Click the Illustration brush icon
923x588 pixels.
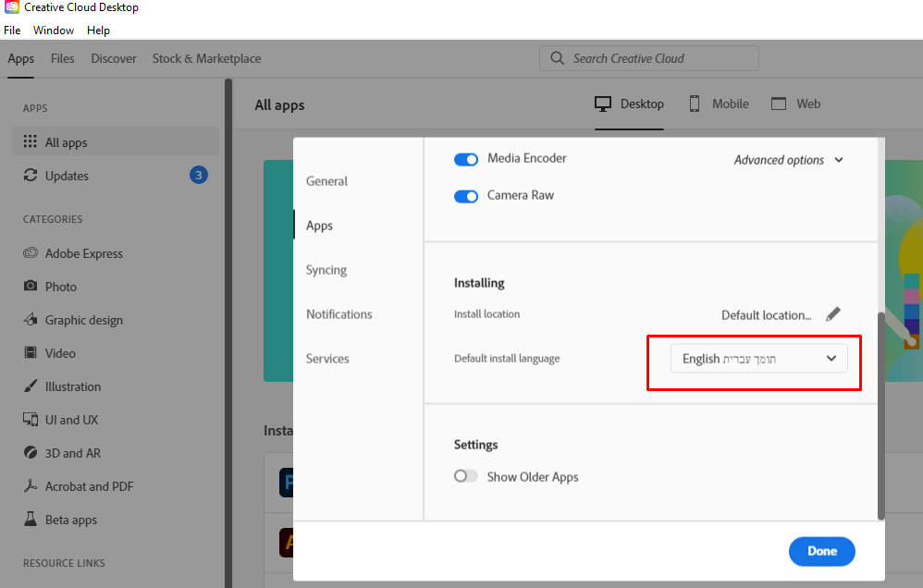[30, 386]
